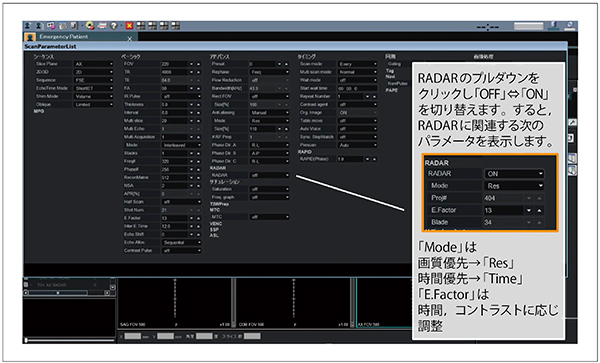The image size is (600, 363).
Task: Open the EchoTime Mode dropdown
Action: pyautogui.click(x=93, y=88)
